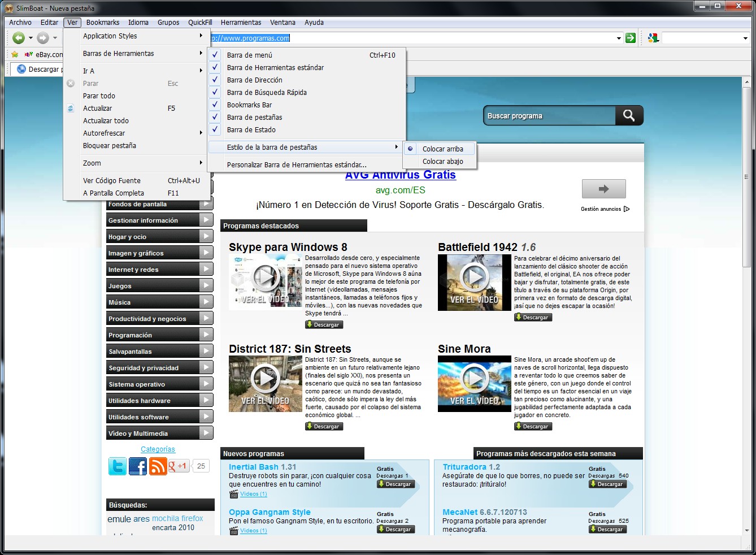
Task: Click the Twitter icon in sidebar
Action: click(118, 466)
